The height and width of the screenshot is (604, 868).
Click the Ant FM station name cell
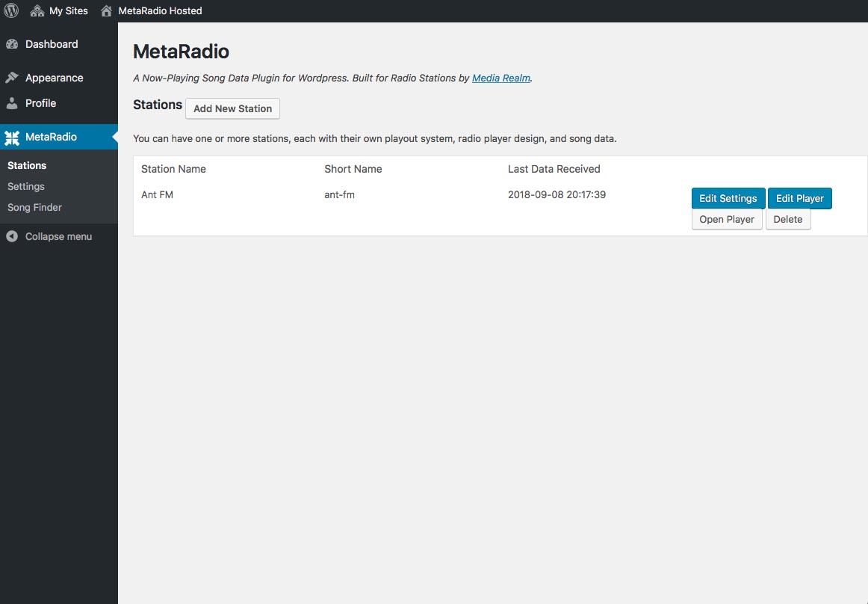pyautogui.click(x=157, y=195)
